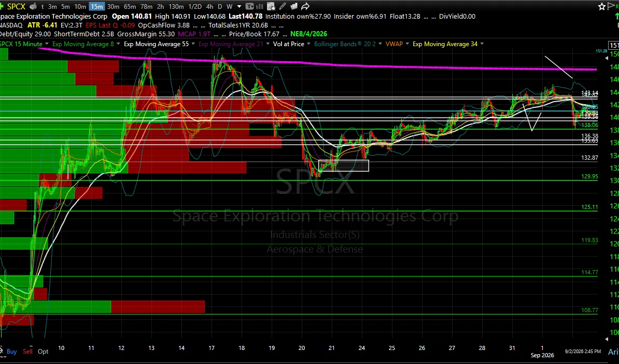The image size is (619, 364).
Task: Click the share arrow icon
Action: pos(305,6)
